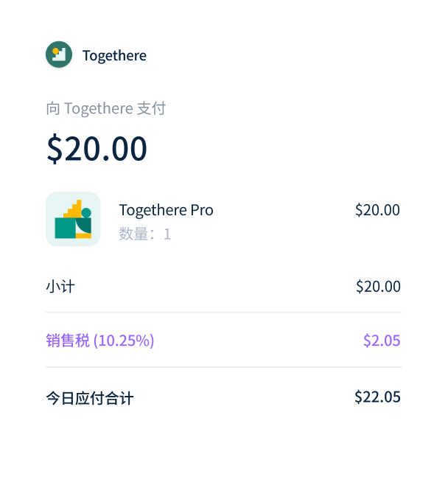Click the round Togethere logo icon
The width and height of the screenshot is (448, 491).
tap(59, 55)
